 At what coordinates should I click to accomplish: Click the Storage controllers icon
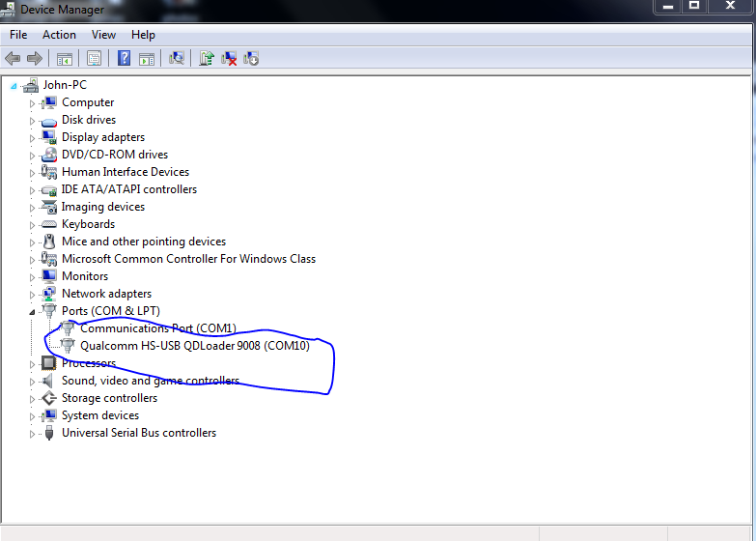coord(48,398)
